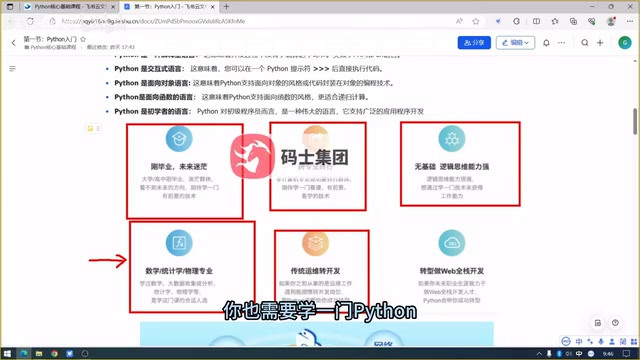640x360 pixels.
Task: Open the help question mark icon at bottom right
Action: [615, 322]
